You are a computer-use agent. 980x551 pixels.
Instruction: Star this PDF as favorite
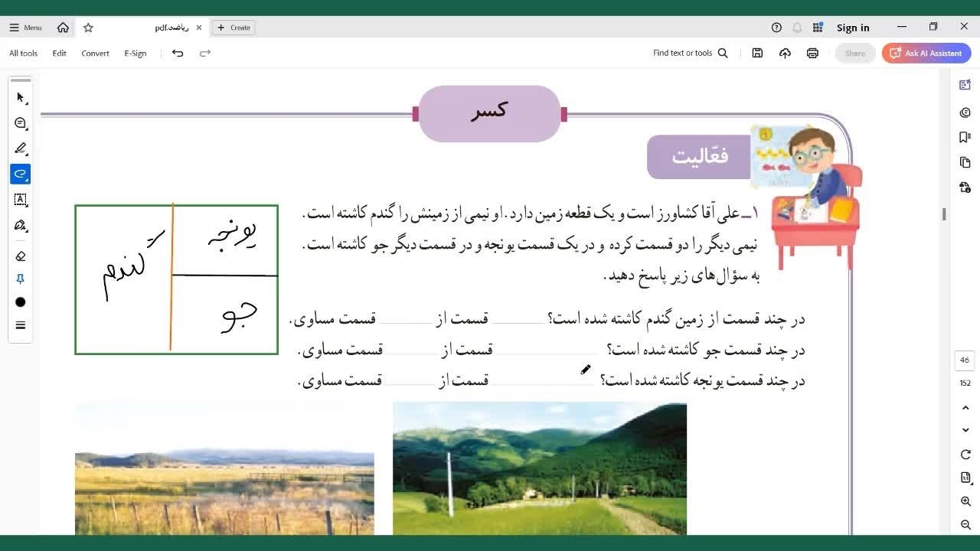click(88, 28)
